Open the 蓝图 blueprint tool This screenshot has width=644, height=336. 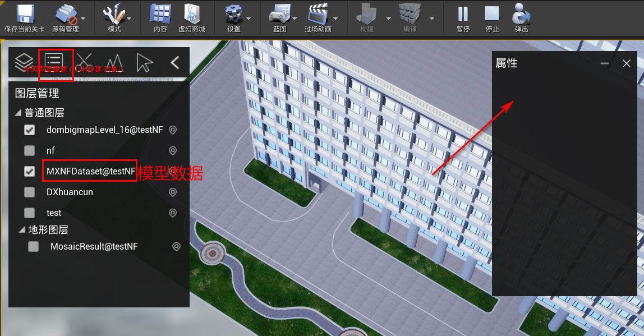pyautogui.click(x=280, y=18)
